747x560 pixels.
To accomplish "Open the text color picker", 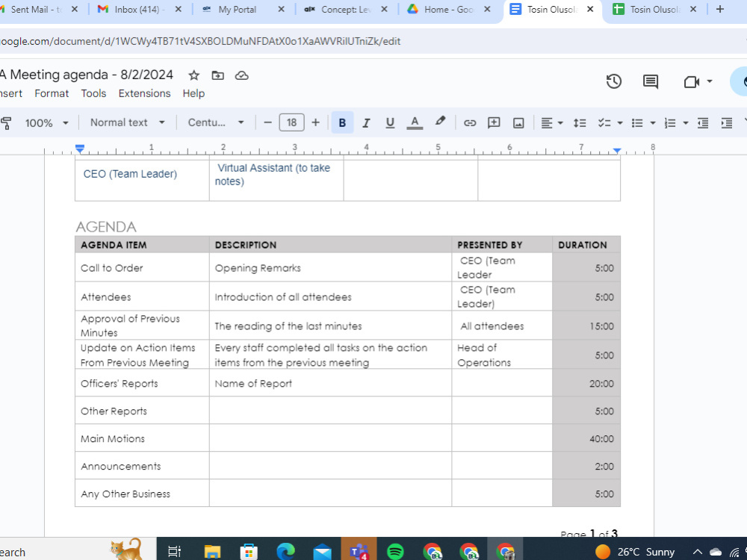I will tap(415, 123).
